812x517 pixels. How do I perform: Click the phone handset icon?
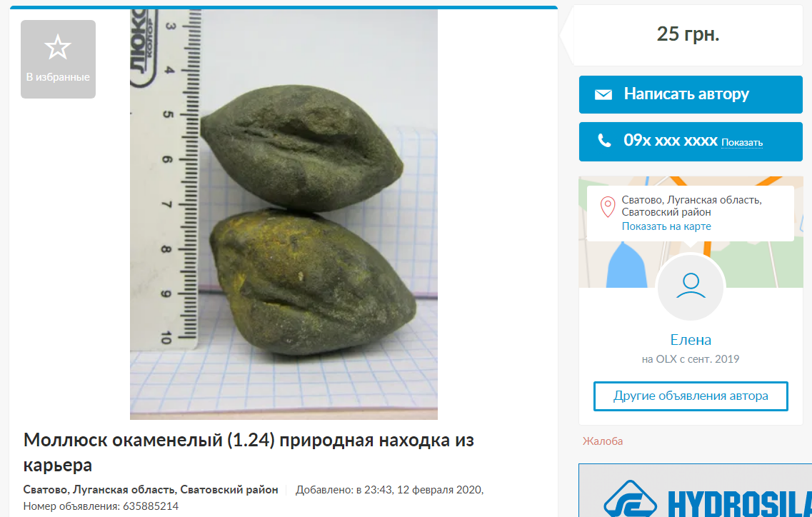[603, 141]
